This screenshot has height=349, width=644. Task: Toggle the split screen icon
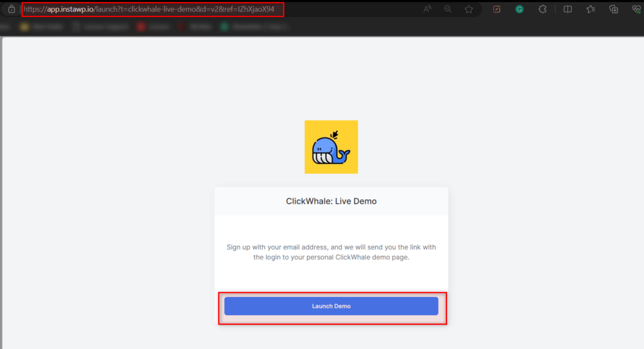[x=568, y=9]
